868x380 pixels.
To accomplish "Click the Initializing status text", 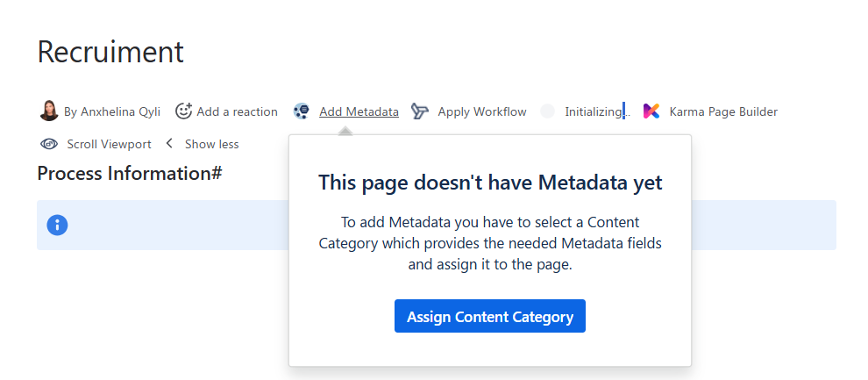I will point(594,111).
